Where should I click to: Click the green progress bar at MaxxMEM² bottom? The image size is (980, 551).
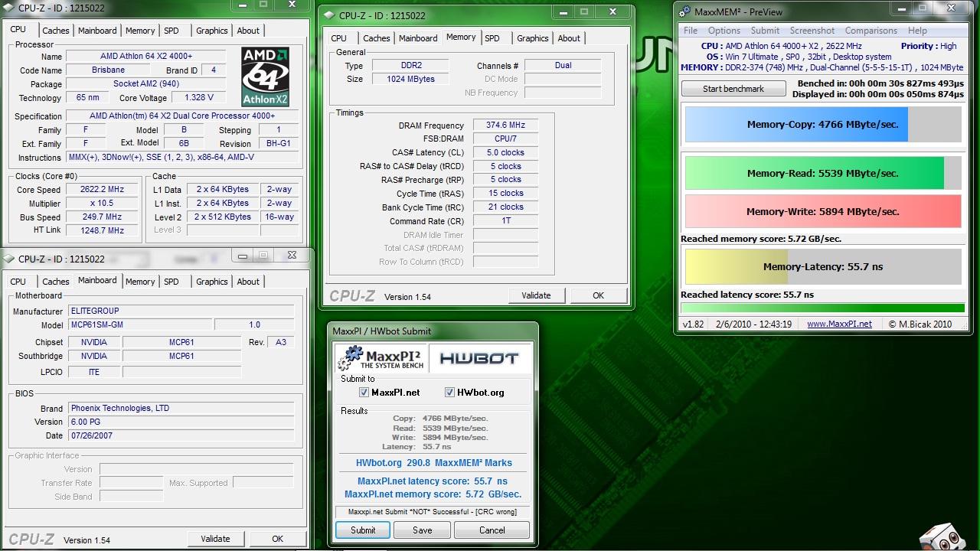pyautogui.click(x=823, y=308)
